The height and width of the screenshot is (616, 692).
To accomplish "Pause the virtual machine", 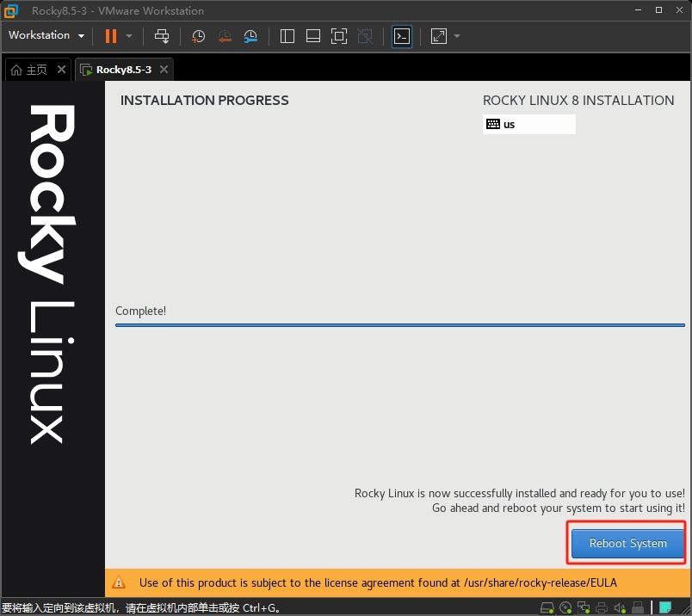I will pos(111,36).
